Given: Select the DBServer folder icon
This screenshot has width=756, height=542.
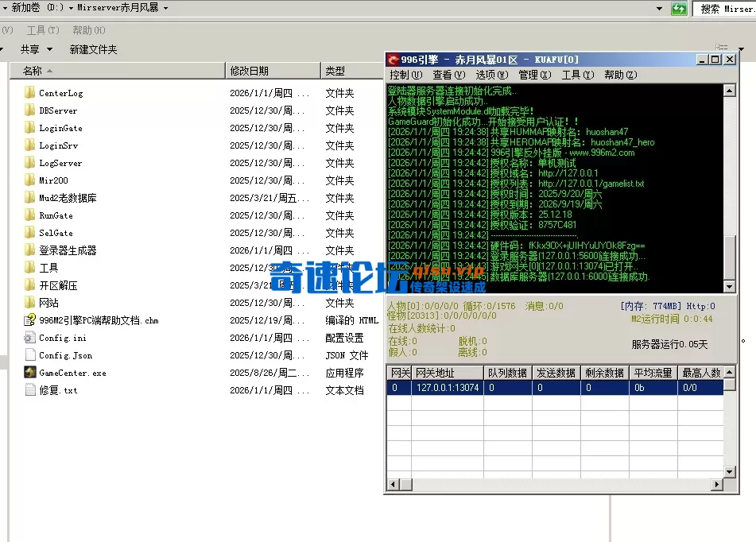Looking at the screenshot, I should [x=29, y=110].
